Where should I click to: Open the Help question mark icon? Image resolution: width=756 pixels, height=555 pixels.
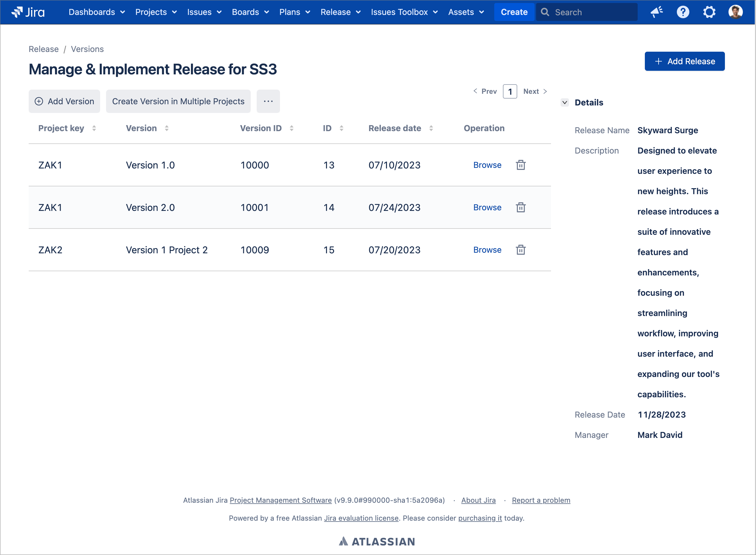coord(683,12)
